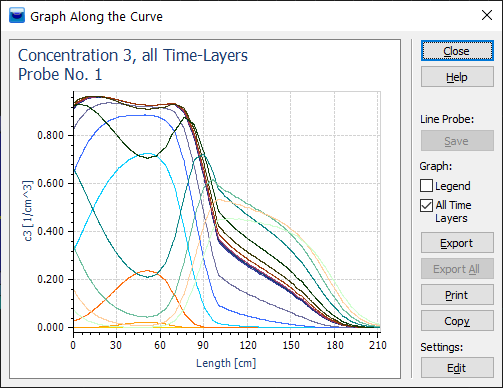Click the 0.400 y-axis tick label
Viewport: 503px width, 388px height.
point(50,231)
